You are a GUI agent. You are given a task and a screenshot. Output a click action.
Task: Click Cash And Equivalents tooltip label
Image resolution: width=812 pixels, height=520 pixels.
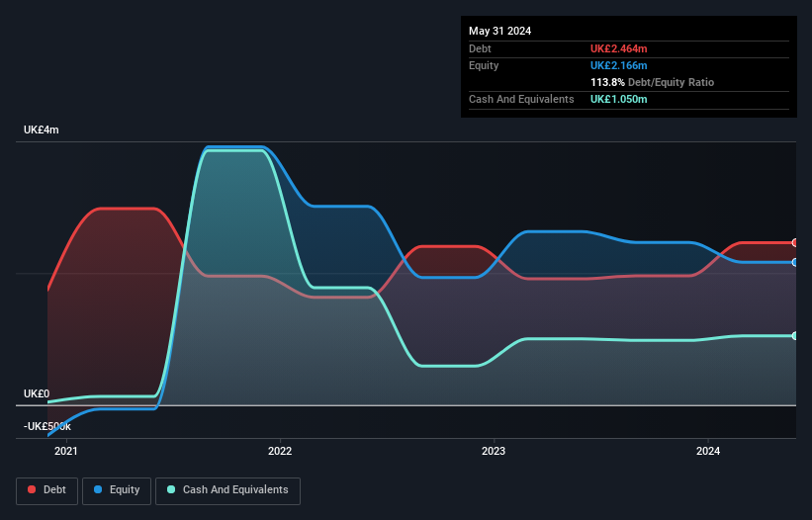pos(521,99)
